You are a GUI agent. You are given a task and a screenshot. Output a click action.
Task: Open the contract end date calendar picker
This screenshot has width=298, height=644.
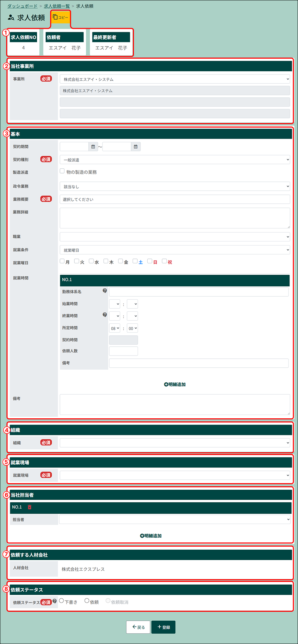click(136, 146)
